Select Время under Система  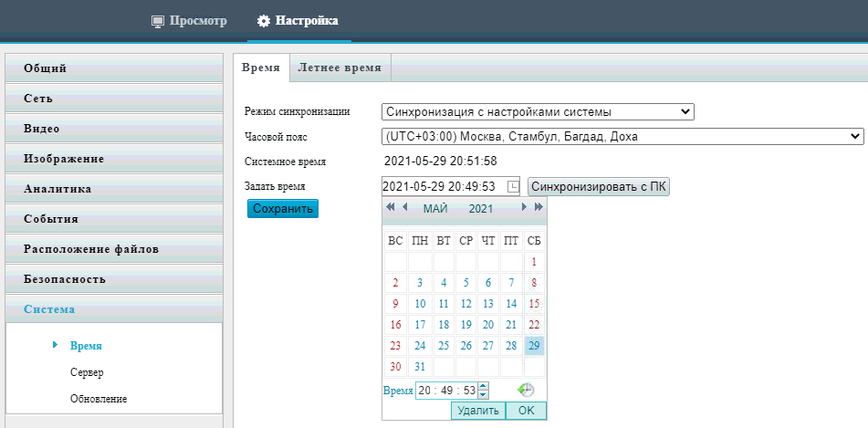pyautogui.click(x=86, y=346)
